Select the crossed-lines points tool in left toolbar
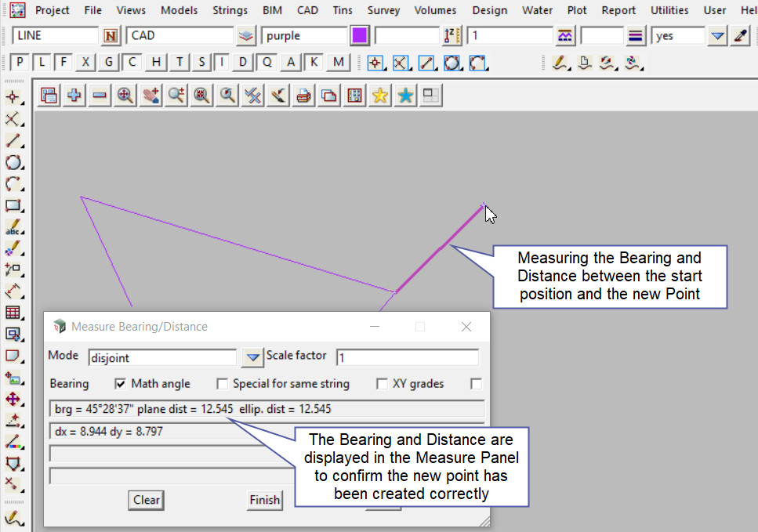The width and height of the screenshot is (758, 532). (x=13, y=119)
